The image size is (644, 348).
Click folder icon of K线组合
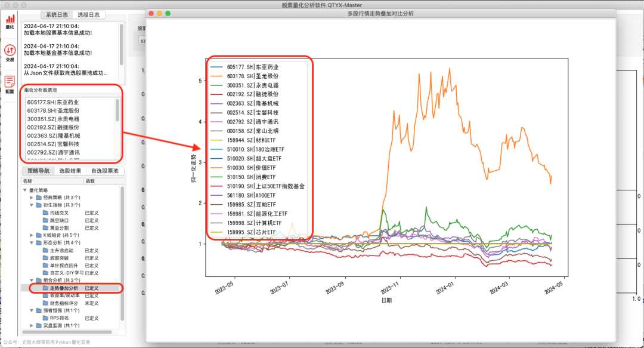(39, 235)
